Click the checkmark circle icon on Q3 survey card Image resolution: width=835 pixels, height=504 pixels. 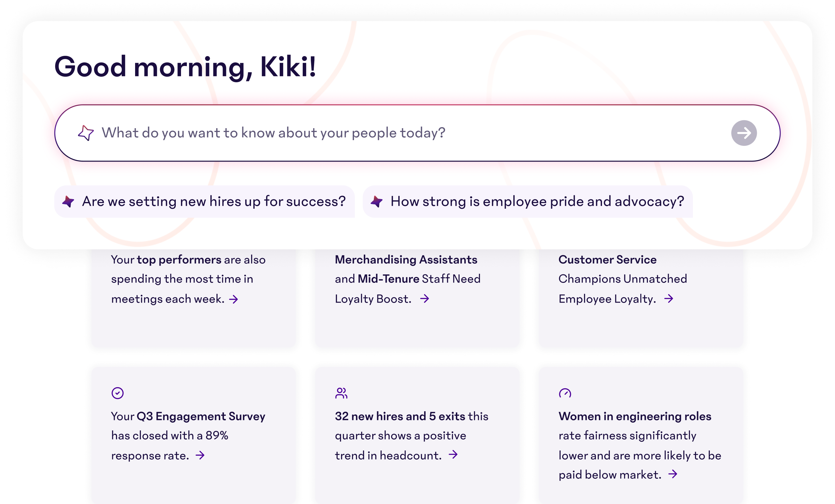tap(118, 393)
